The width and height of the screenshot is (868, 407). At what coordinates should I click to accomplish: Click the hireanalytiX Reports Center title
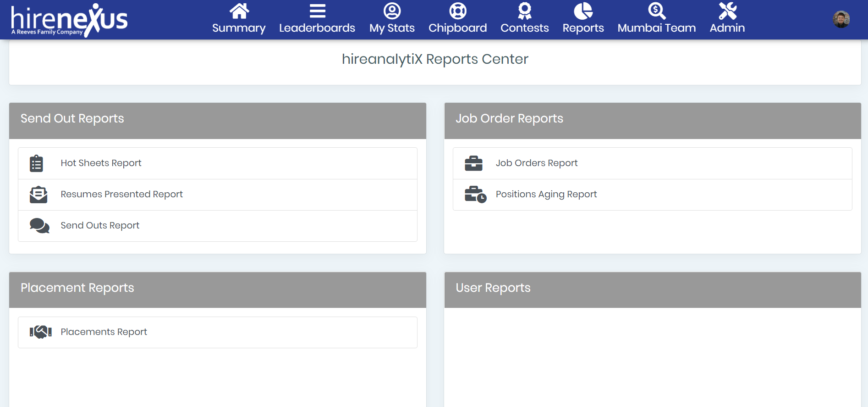[x=435, y=59]
